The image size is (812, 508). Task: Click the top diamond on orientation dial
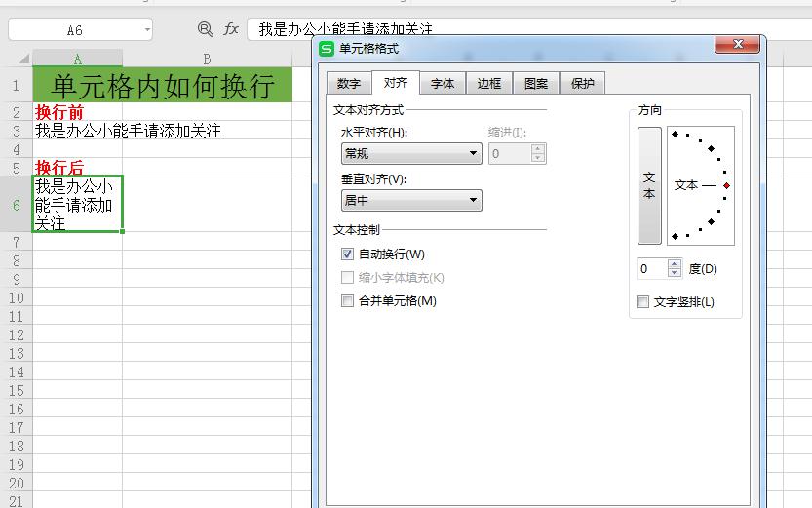[x=675, y=135]
